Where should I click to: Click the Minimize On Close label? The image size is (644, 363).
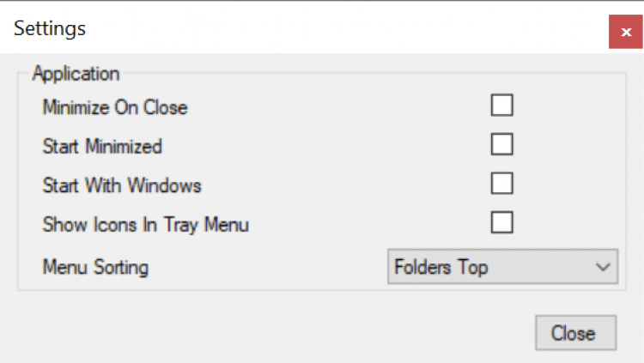[x=115, y=107]
